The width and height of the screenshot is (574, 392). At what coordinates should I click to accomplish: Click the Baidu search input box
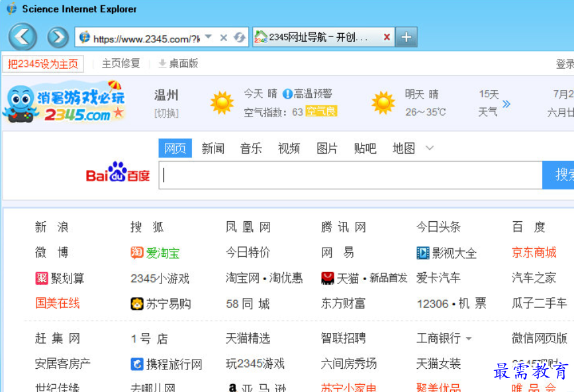pos(350,175)
